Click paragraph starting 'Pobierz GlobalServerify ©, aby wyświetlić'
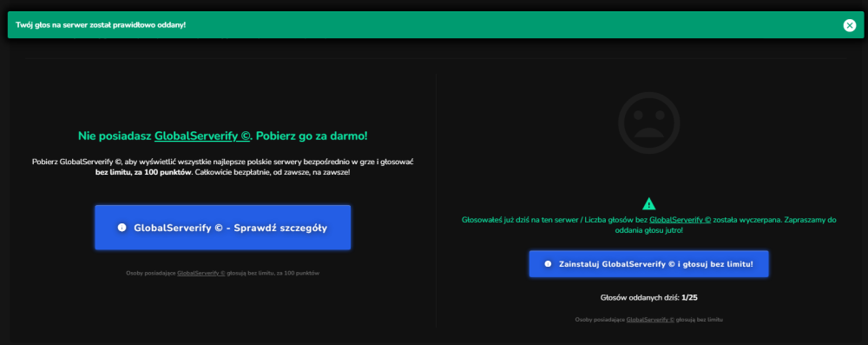The height and width of the screenshot is (345, 868). click(222, 167)
